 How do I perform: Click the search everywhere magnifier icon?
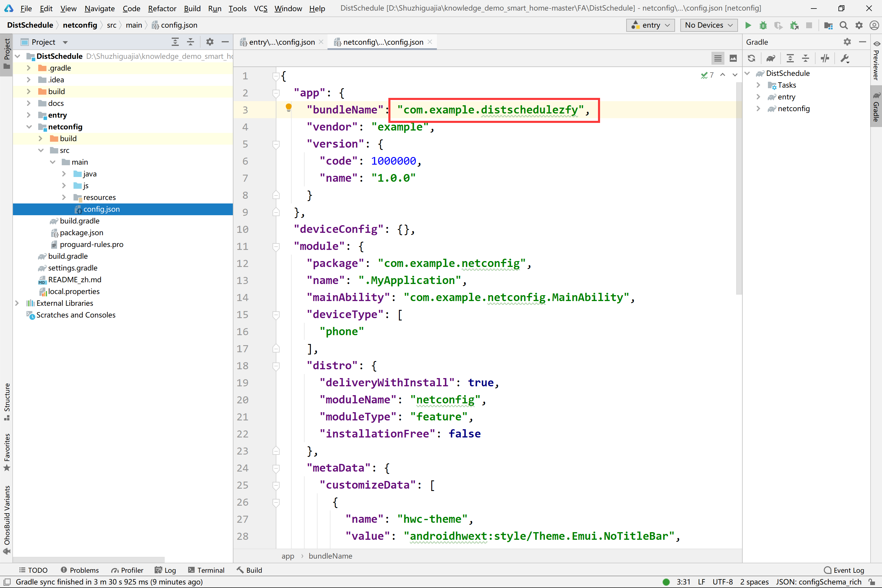pos(843,25)
